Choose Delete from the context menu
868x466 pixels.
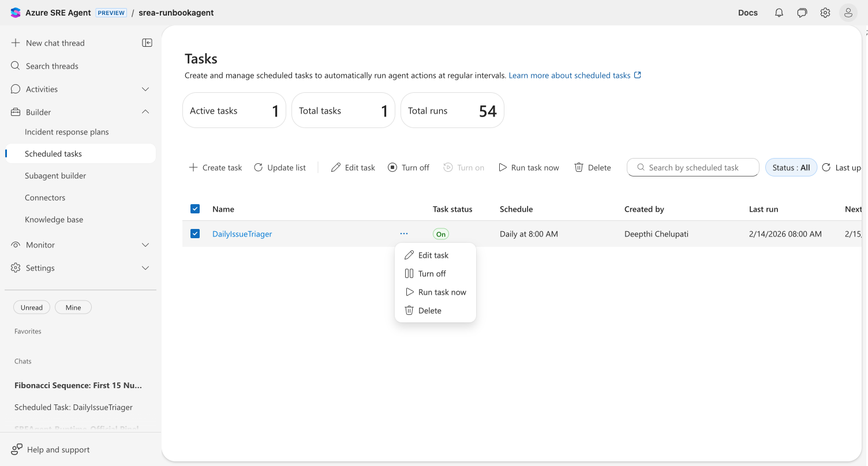435,310
